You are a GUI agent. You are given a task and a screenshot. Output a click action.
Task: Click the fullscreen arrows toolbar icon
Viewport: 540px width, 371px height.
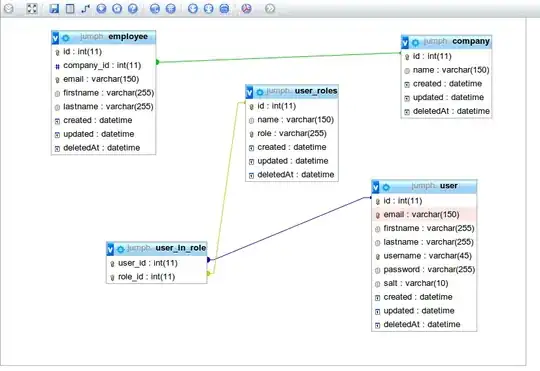tap(32, 9)
